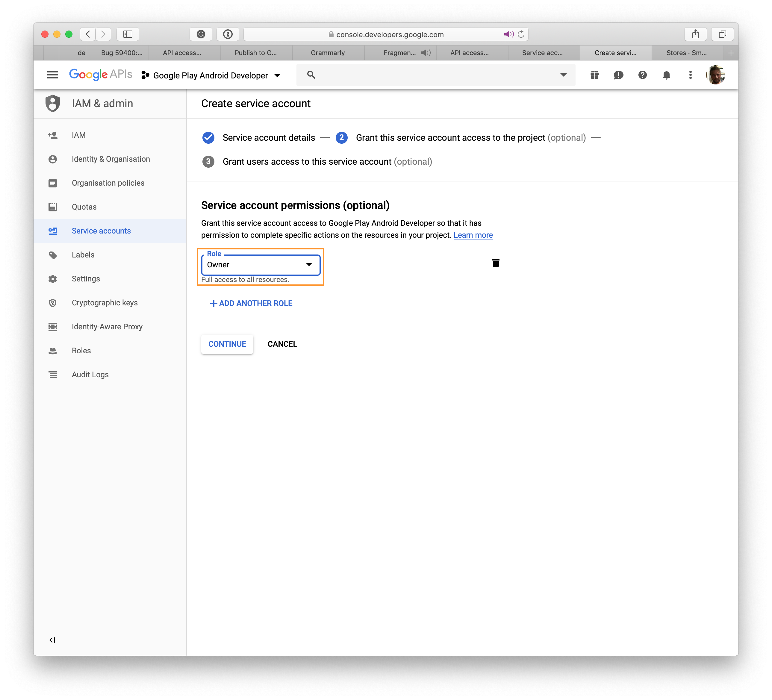The width and height of the screenshot is (772, 700).
Task: Click the Learn more link
Action: tap(473, 235)
